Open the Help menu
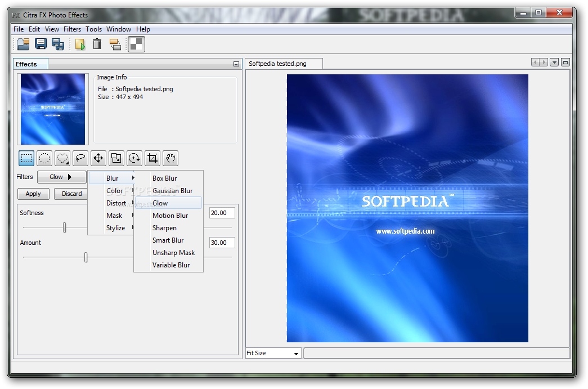The height and width of the screenshot is (389, 588). [143, 29]
